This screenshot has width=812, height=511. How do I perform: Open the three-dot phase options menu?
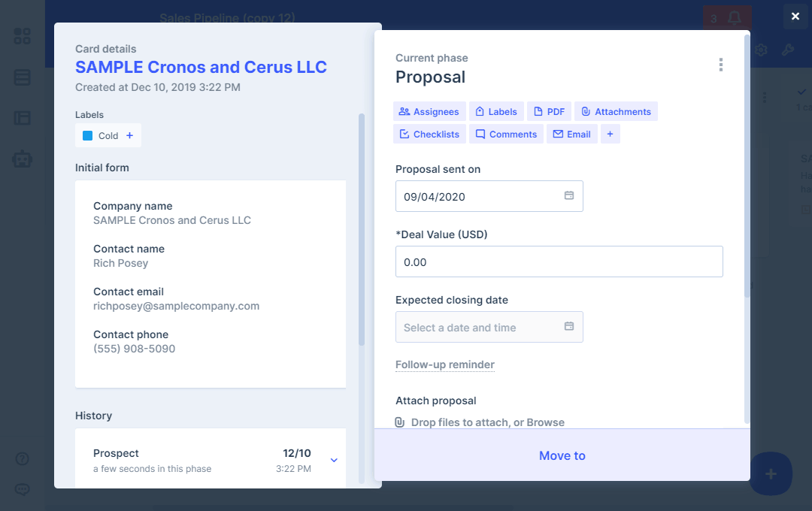tap(720, 65)
